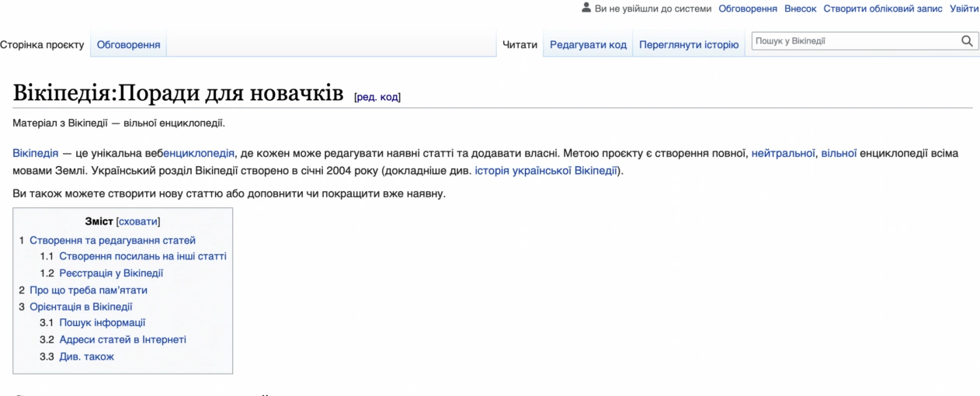
Task: Click the Матеріал з Вікіпедії subtitle text
Action: (118, 123)
